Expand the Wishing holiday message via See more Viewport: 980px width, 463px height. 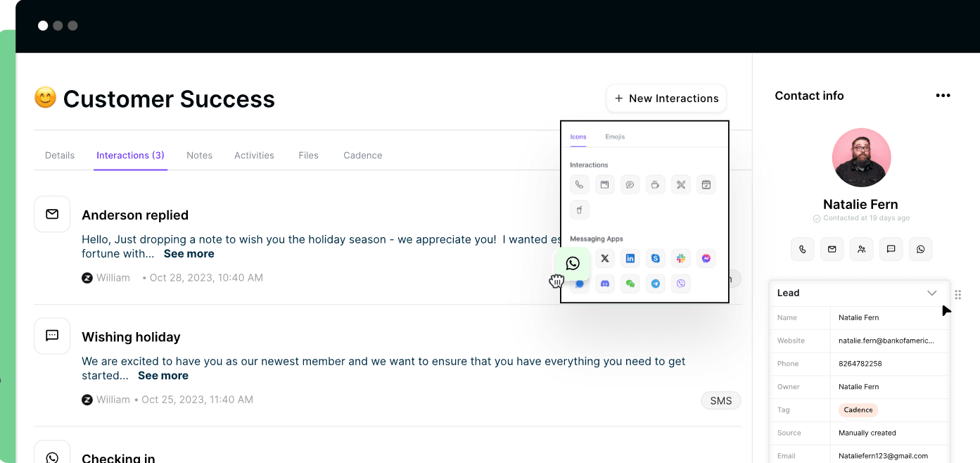coord(163,375)
